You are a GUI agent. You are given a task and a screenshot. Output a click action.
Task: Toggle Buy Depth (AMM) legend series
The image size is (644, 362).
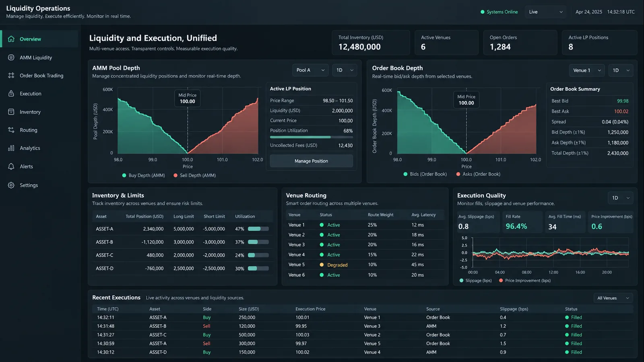144,175
